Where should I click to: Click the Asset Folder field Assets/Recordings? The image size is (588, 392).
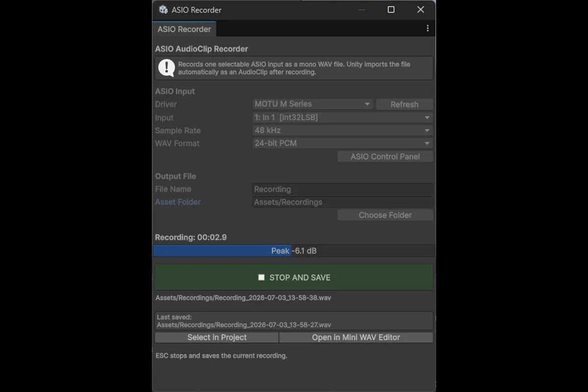pyautogui.click(x=343, y=202)
